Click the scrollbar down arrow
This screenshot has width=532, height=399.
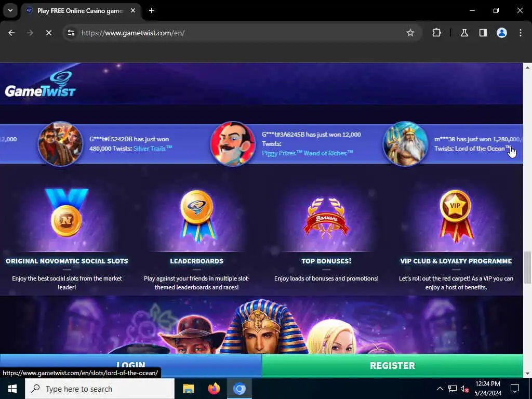coord(527,373)
